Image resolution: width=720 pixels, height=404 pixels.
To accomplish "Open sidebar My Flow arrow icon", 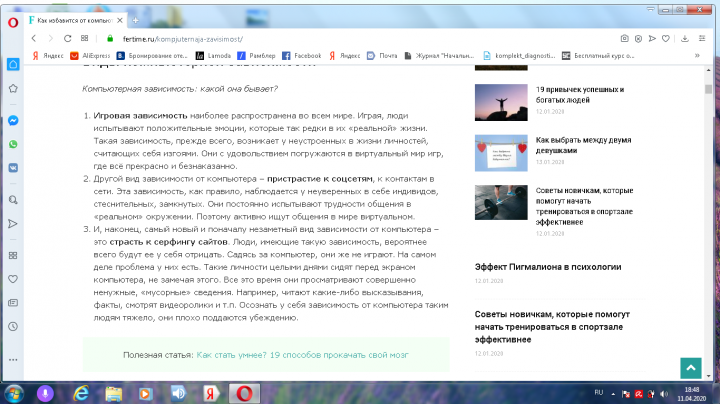I will 13,224.
